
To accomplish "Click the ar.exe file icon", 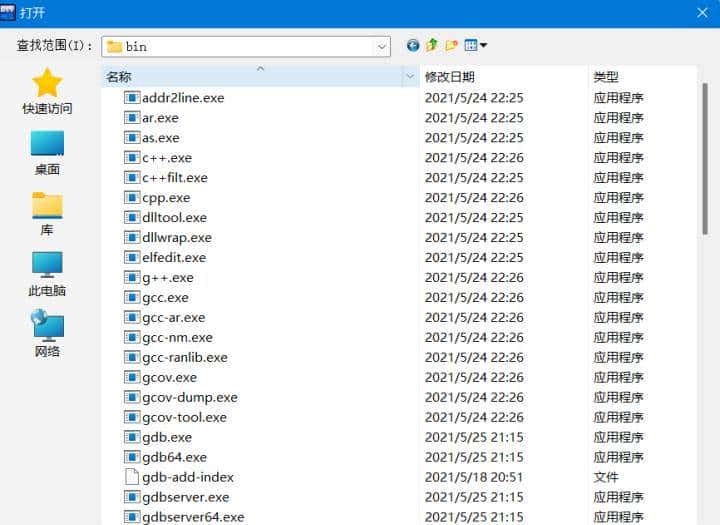I will point(132,118).
